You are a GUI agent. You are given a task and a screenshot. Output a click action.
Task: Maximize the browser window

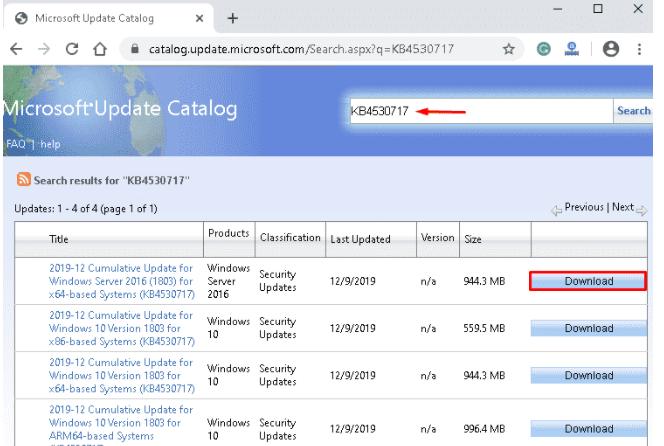pos(598,9)
